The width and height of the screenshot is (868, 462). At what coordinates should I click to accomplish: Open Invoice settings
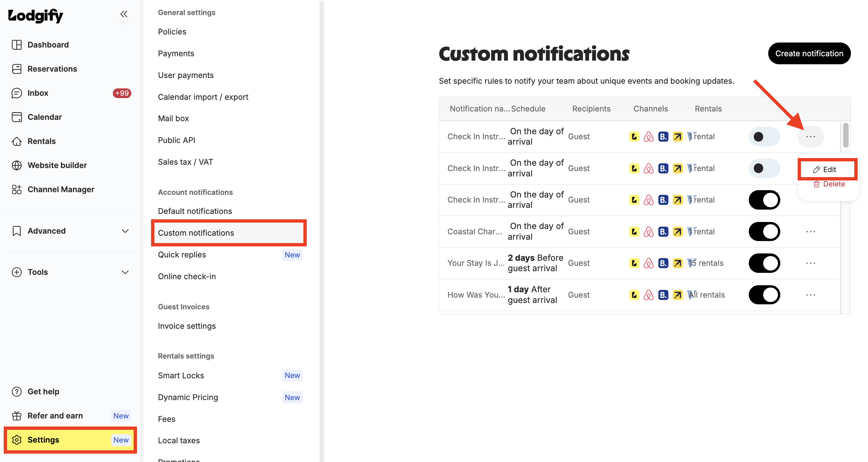[x=187, y=326]
